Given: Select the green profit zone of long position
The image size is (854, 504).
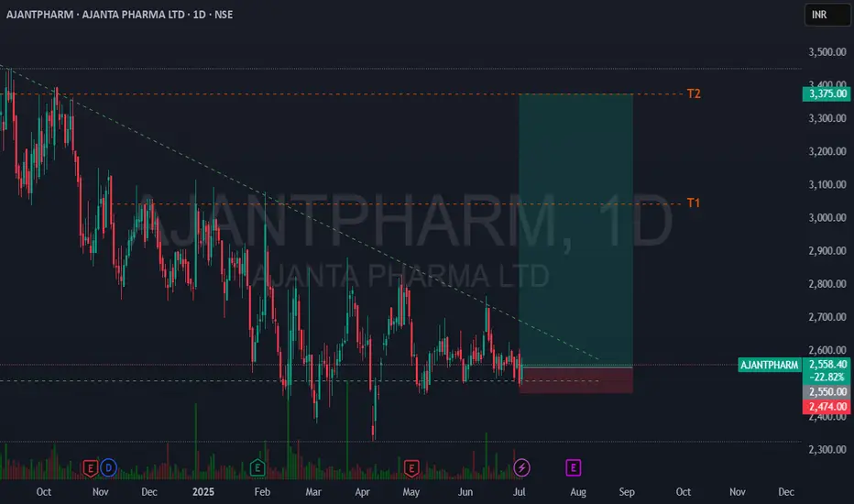Looking at the screenshot, I should [x=575, y=231].
